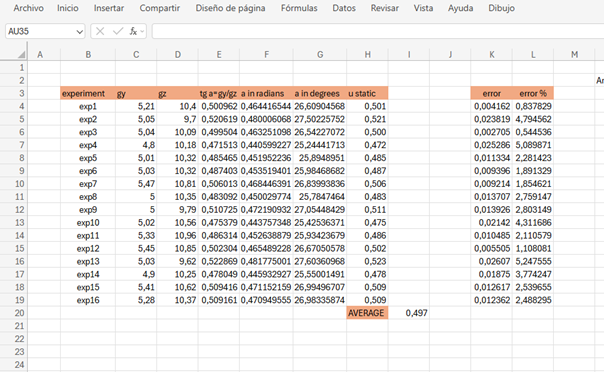Screen dimensions: 604x372
Task: Select column K header
Action: (492, 55)
